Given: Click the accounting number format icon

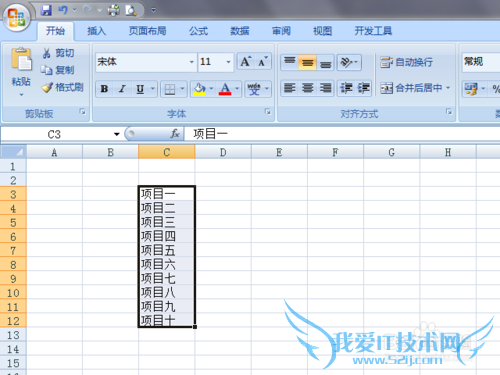Looking at the screenshot, I should pos(471,89).
